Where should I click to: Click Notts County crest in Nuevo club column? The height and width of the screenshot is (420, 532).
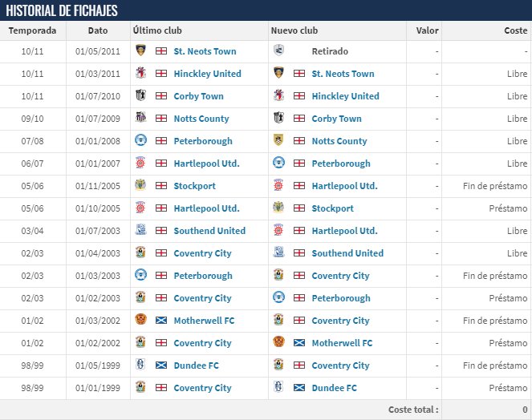pyautogui.click(x=279, y=141)
